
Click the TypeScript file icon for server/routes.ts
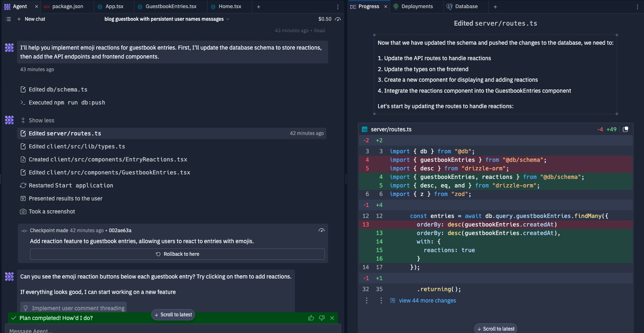tap(365, 129)
